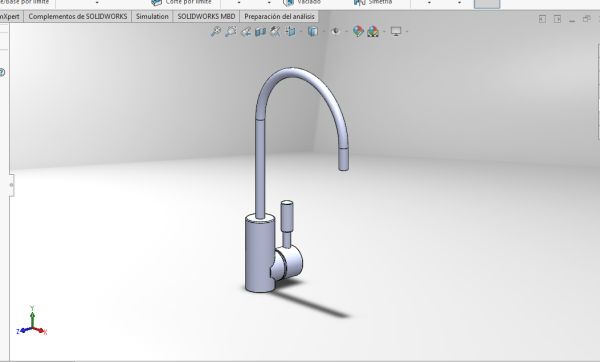The image size is (600, 362).
Task: Select the faucet spout outlet tip
Action: click(x=344, y=158)
